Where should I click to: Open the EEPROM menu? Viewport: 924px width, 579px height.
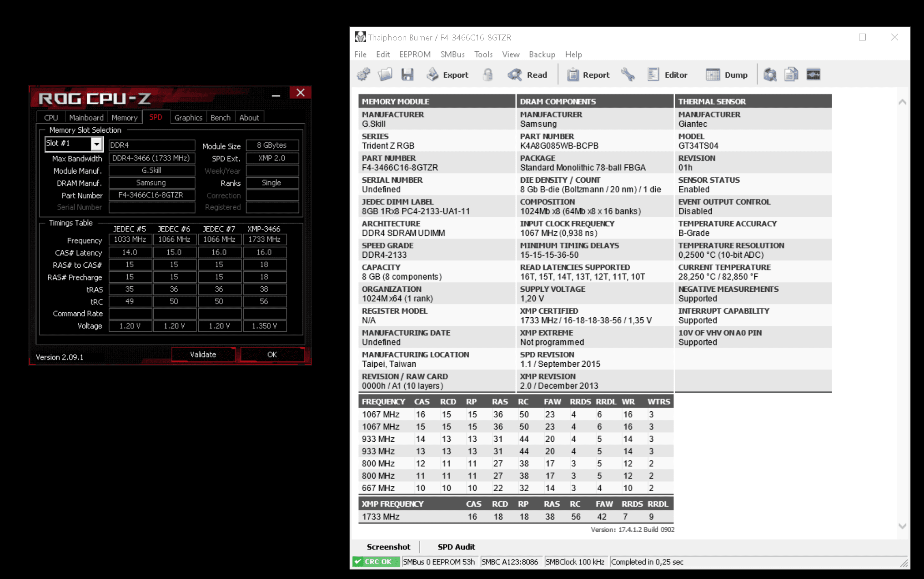[x=415, y=55]
